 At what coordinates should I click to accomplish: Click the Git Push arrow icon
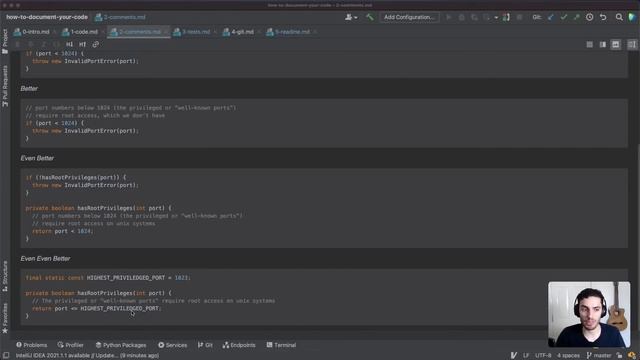tap(576, 17)
